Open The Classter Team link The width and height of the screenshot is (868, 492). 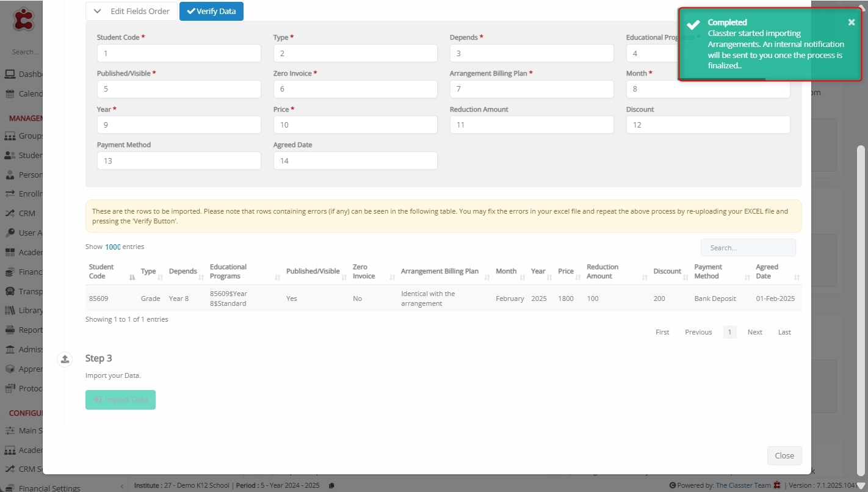pos(743,486)
